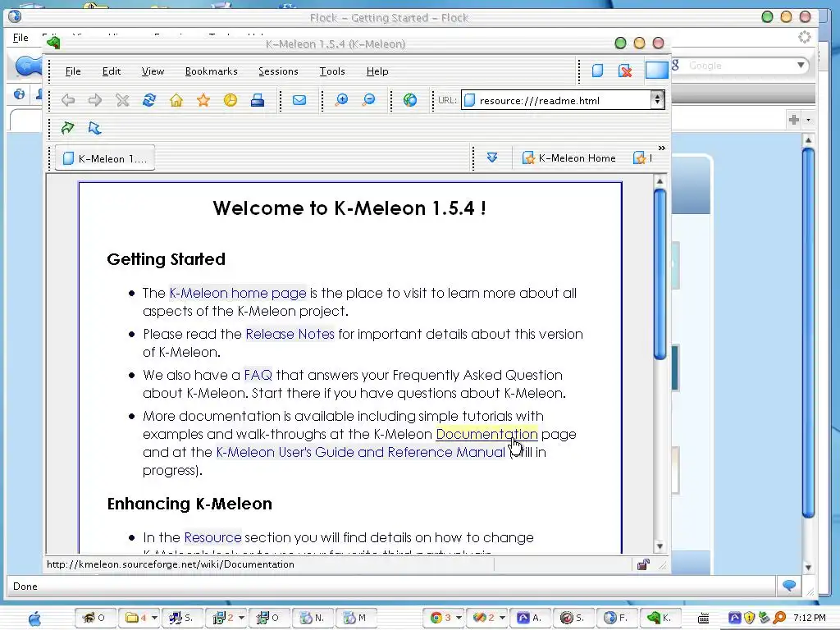Open the Bookmarks menu
Screen dimensions: 840x630
(211, 71)
